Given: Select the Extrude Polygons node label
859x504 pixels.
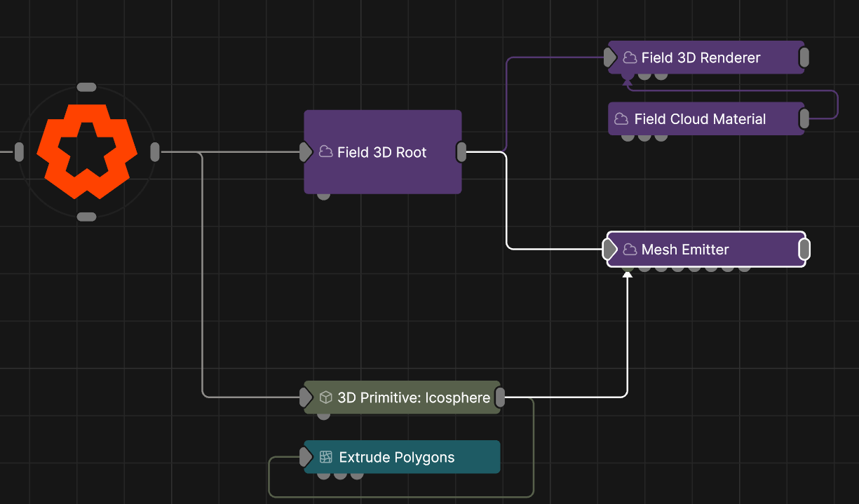Looking at the screenshot, I should pyautogui.click(x=397, y=457).
